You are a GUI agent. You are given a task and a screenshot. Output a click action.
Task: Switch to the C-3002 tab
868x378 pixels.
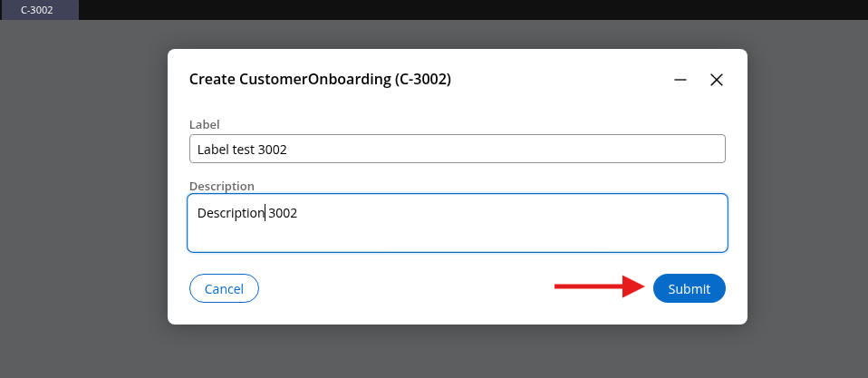coord(37,10)
